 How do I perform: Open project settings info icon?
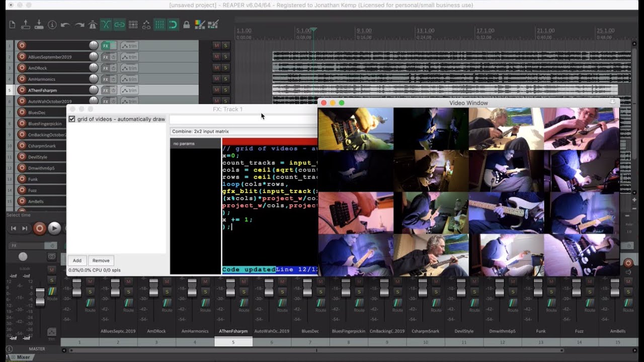point(52,24)
